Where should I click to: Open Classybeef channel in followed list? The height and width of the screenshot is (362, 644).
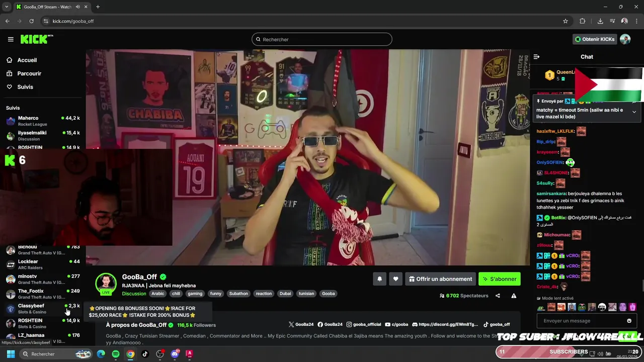pyautogui.click(x=43, y=309)
